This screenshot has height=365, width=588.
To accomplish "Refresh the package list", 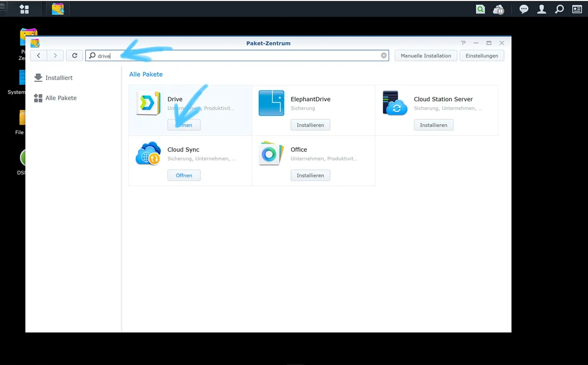I will coord(75,55).
